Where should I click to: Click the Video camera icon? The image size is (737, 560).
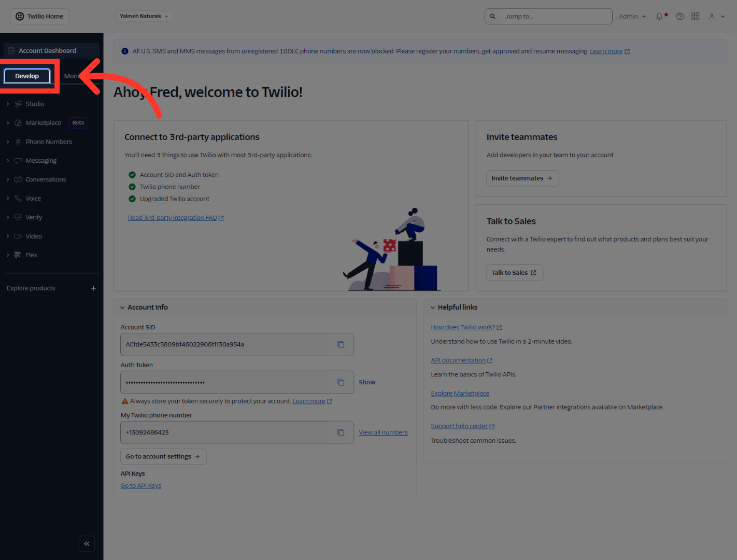(18, 236)
